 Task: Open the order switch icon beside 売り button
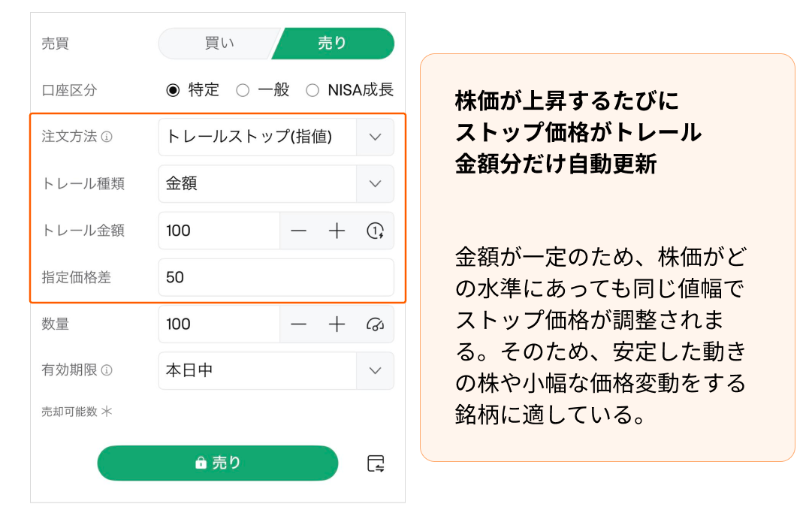(376, 463)
